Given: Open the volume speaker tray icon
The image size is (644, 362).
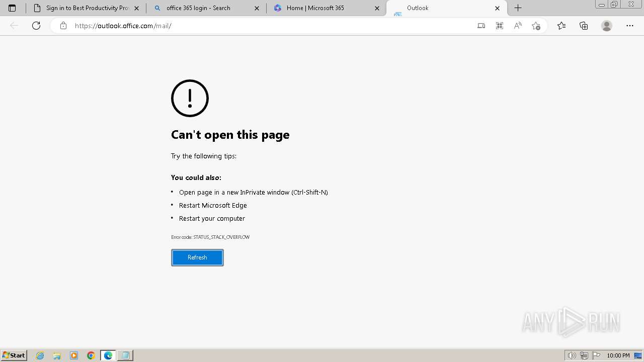Looking at the screenshot, I should [x=572, y=355].
